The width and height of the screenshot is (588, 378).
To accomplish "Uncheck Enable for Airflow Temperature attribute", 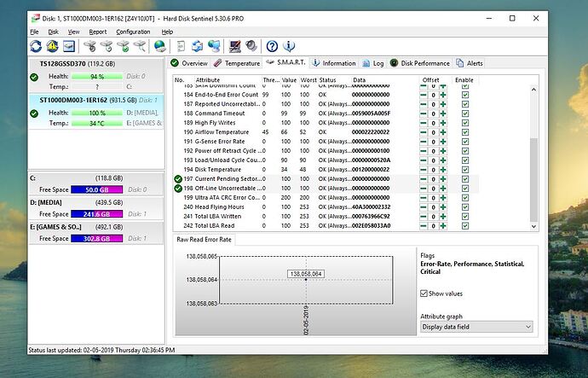I will [x=464, y=131].
